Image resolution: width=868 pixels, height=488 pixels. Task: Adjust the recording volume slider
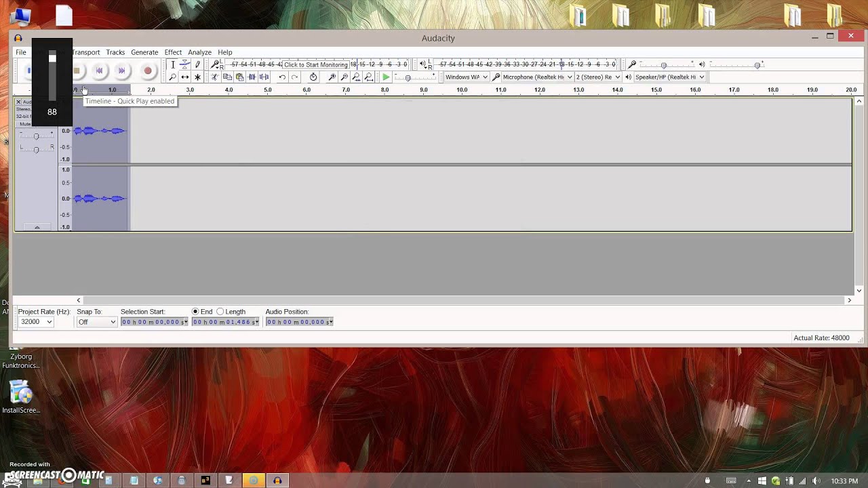coord(664,64)
